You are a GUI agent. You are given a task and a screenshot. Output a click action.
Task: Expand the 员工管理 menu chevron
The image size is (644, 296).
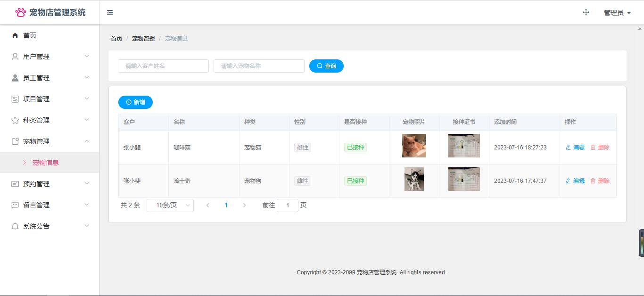[87, 77]
